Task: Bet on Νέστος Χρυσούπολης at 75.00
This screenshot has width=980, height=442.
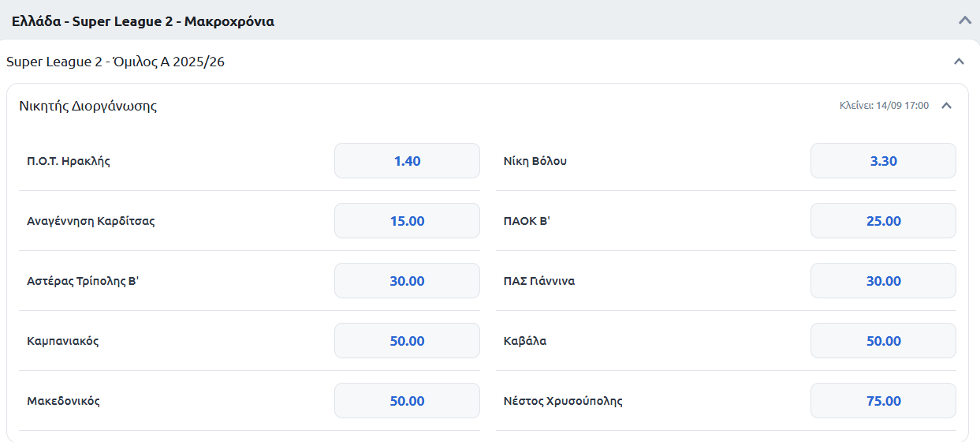Action: [883, 401]
